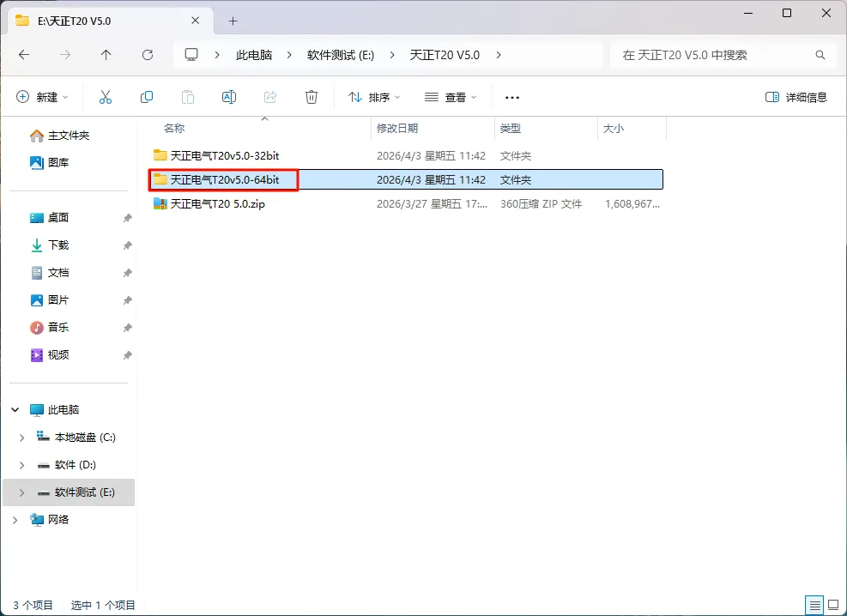Click the 1,608,967 size cell

632,204
